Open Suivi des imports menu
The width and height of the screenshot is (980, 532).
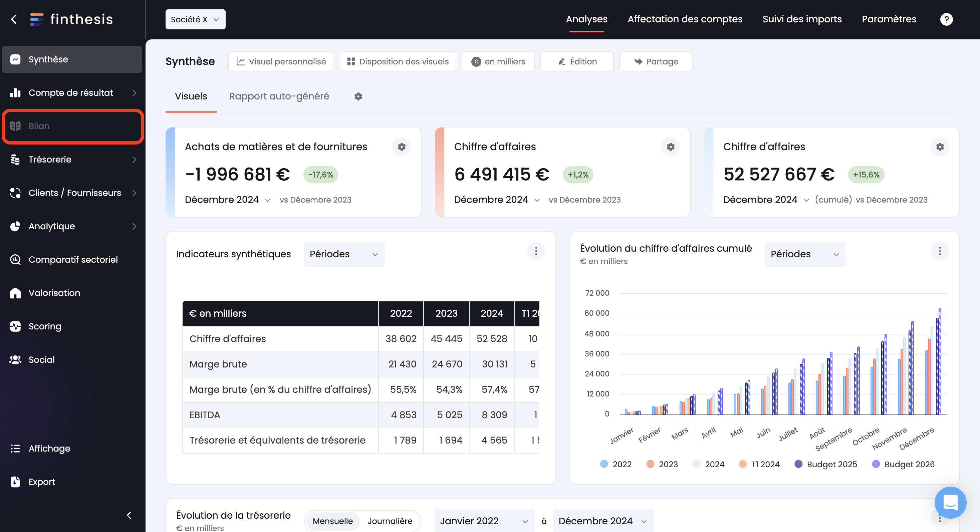coord(802,19)
